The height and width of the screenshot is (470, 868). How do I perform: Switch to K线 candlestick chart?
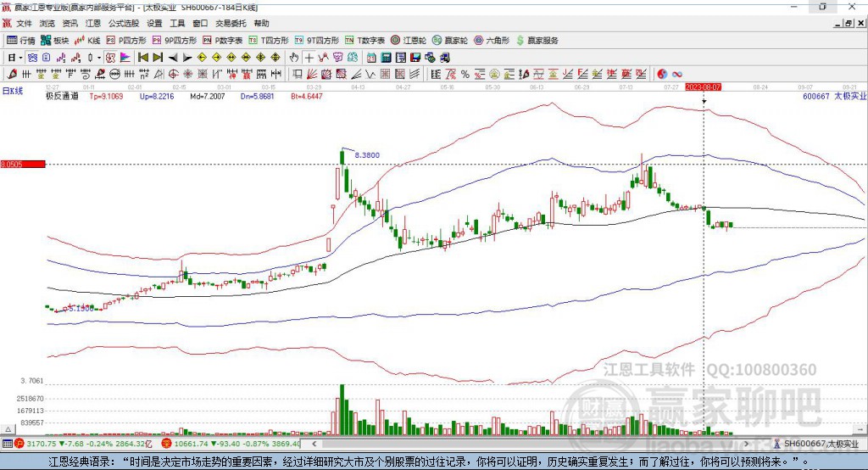point(88,41)
